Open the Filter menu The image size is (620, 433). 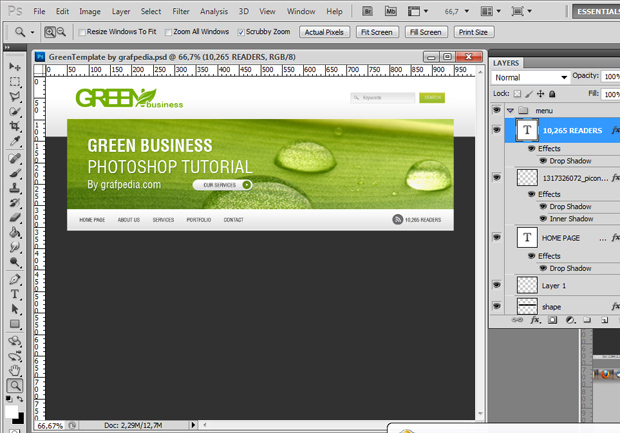pyautogui.click(x=181, y=11)
